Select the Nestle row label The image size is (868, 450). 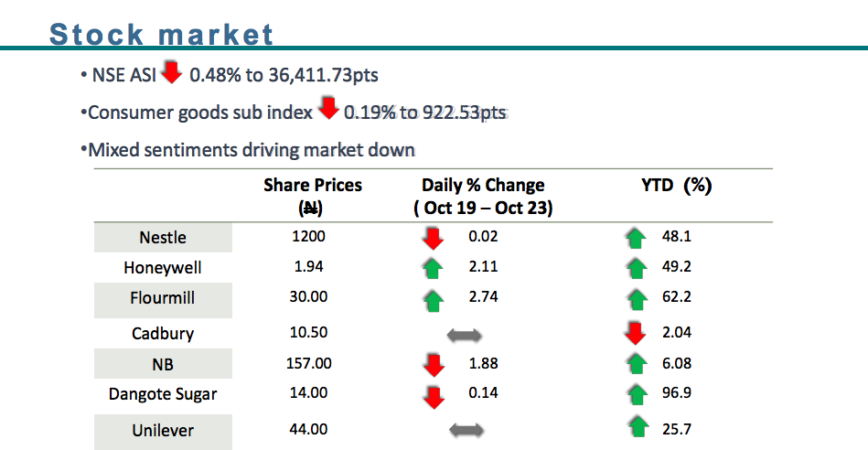click(x=163, y=238)
